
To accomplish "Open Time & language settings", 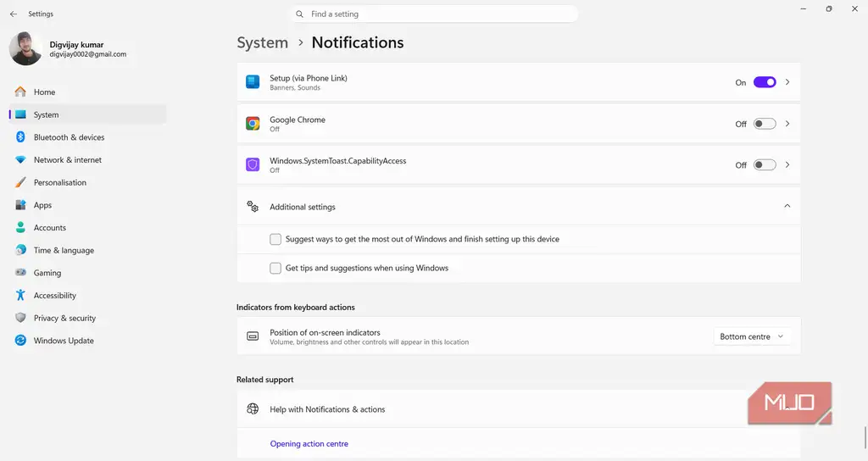I will (88, 250).
